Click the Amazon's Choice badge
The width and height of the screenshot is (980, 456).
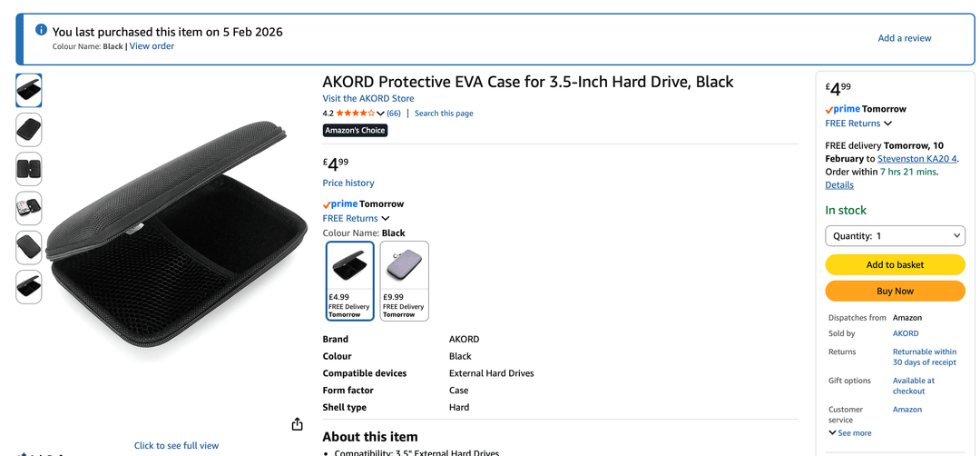355,131
